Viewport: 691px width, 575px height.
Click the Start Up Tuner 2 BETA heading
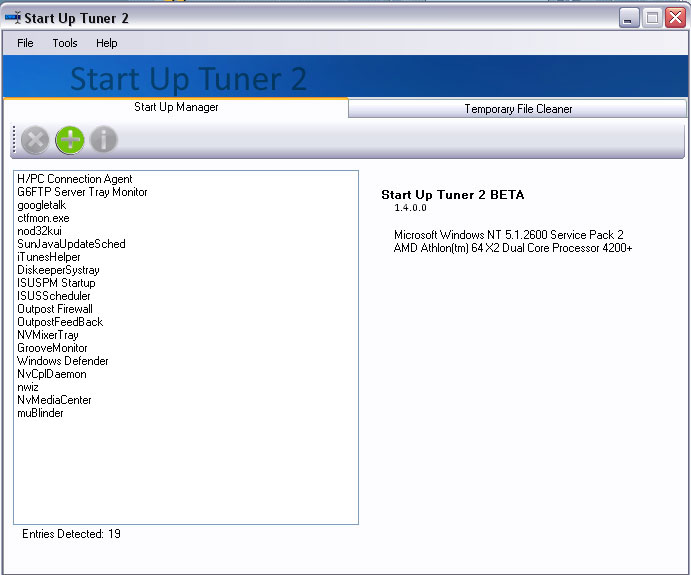(453, 195)
